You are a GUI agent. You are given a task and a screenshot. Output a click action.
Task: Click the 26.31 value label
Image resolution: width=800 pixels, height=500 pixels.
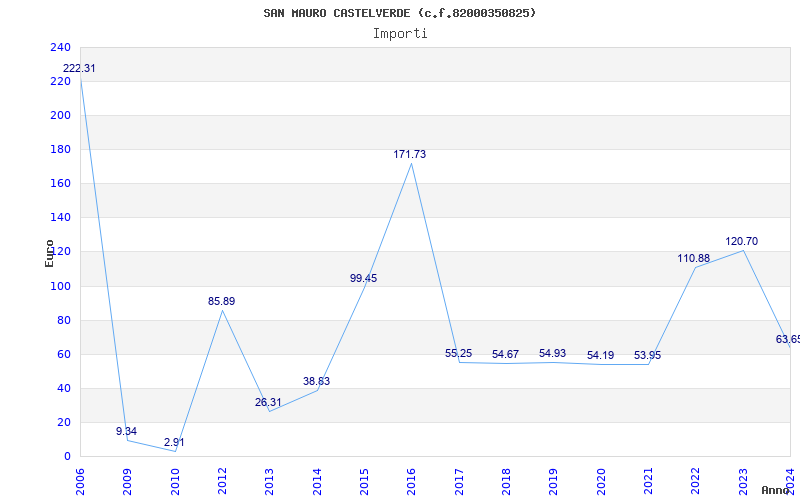[268, 403]
